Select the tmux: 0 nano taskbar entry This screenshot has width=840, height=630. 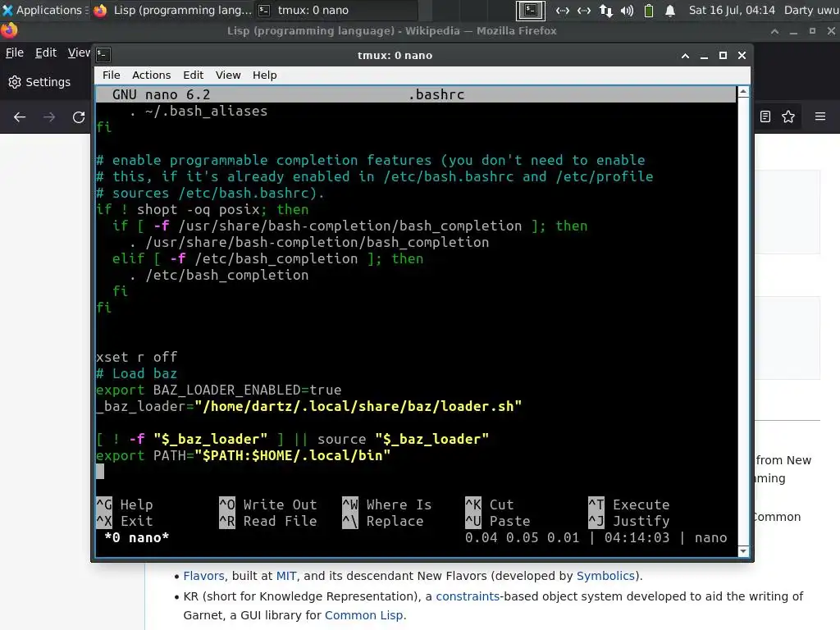click(336, 10)
